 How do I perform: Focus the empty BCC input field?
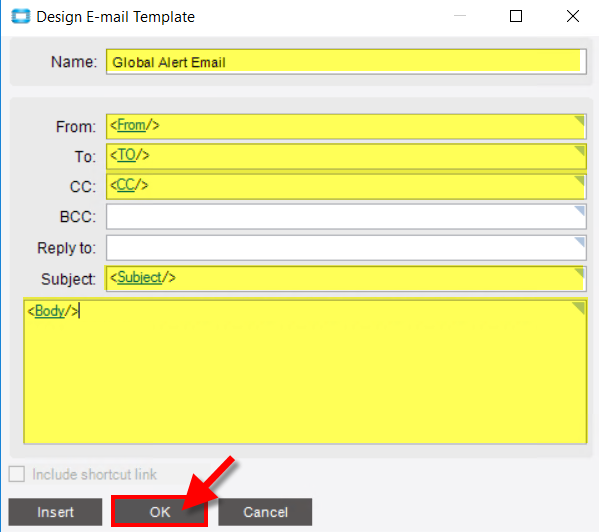point(346,217)
